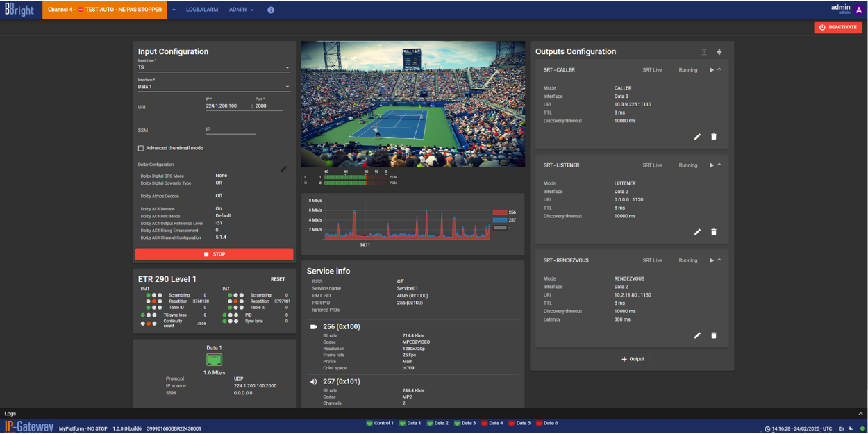Image resolution: width=868 pixels, height=434 pixels.
Task: Click the IP source value 224.1.200.100:2000
Action: pos(255,385)
